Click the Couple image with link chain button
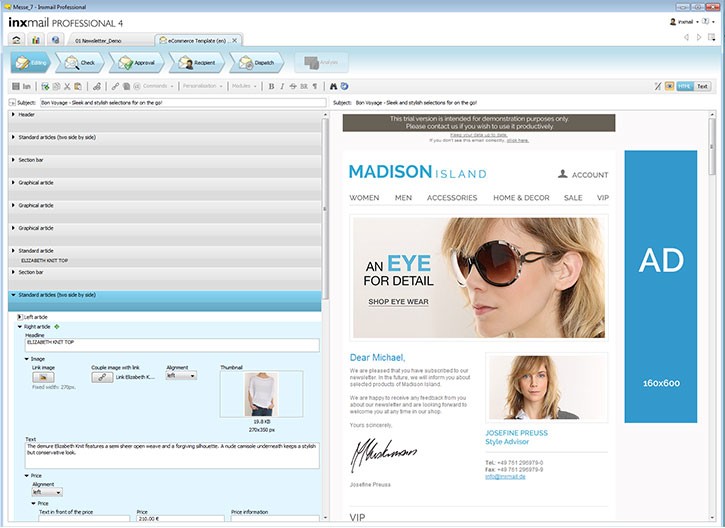The image size is (725, 528). (x=102, y=377)
